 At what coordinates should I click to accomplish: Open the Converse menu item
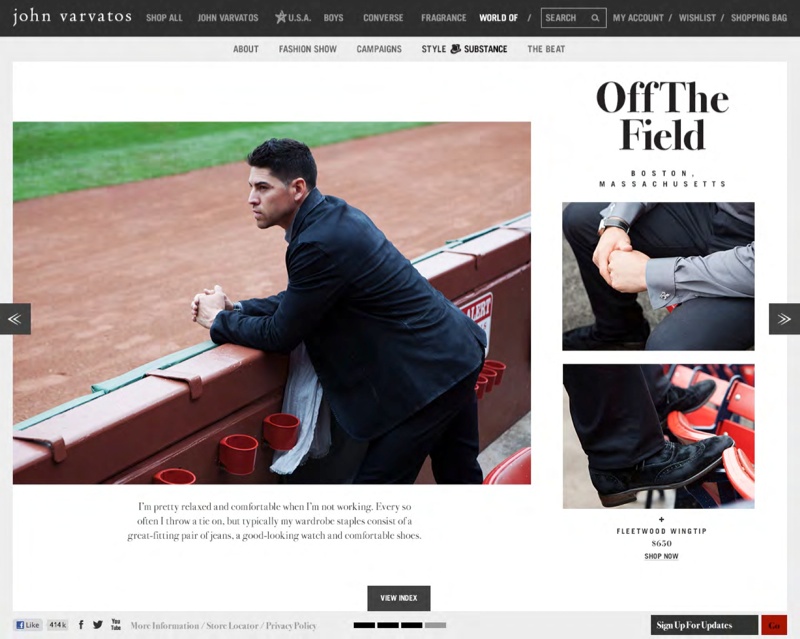click(x=383, y=18)
